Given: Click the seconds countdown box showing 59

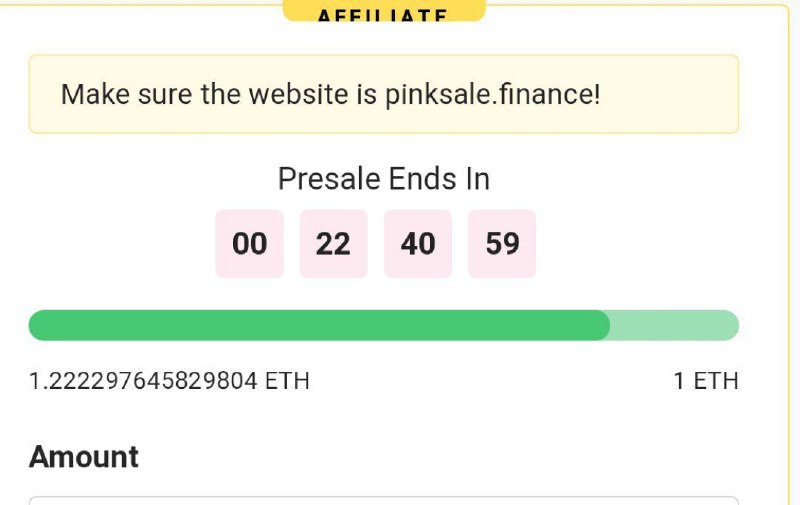Looking at the screenshot, I should click(502, 243).
